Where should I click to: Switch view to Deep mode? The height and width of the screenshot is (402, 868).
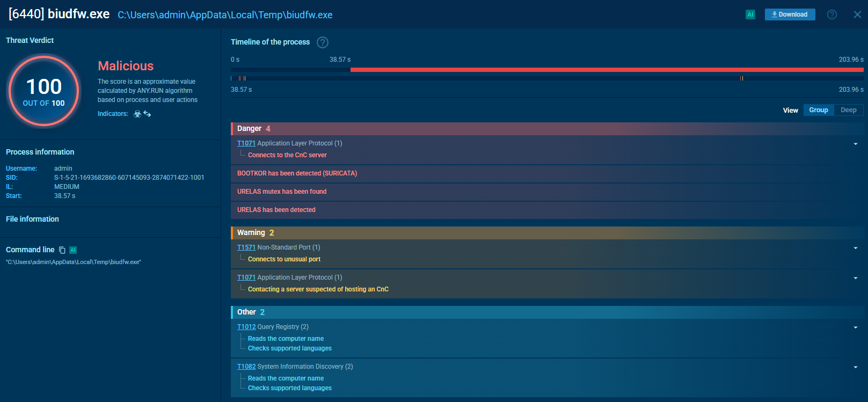pyautogui.click(x=848, y=110)
